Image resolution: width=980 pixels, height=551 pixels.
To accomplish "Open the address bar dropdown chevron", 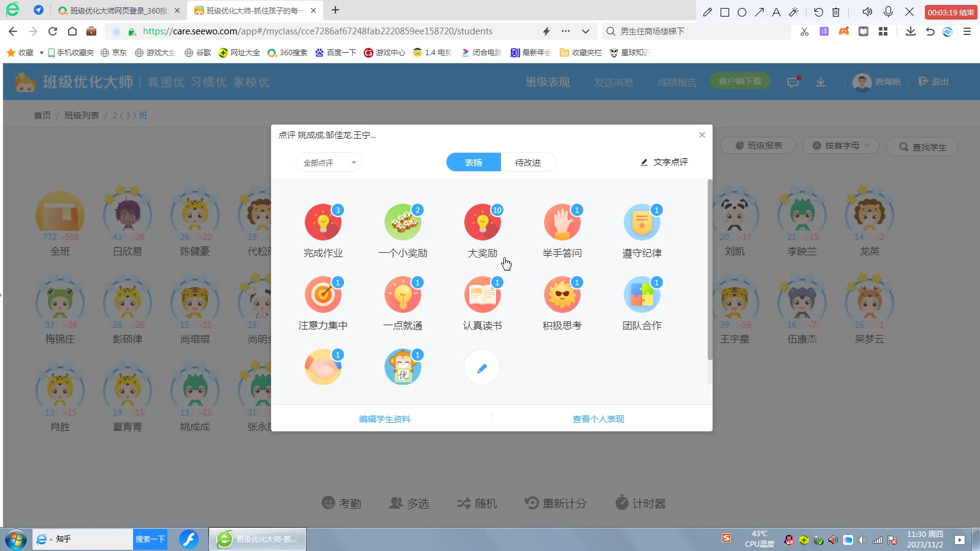I will coord(586,31).
